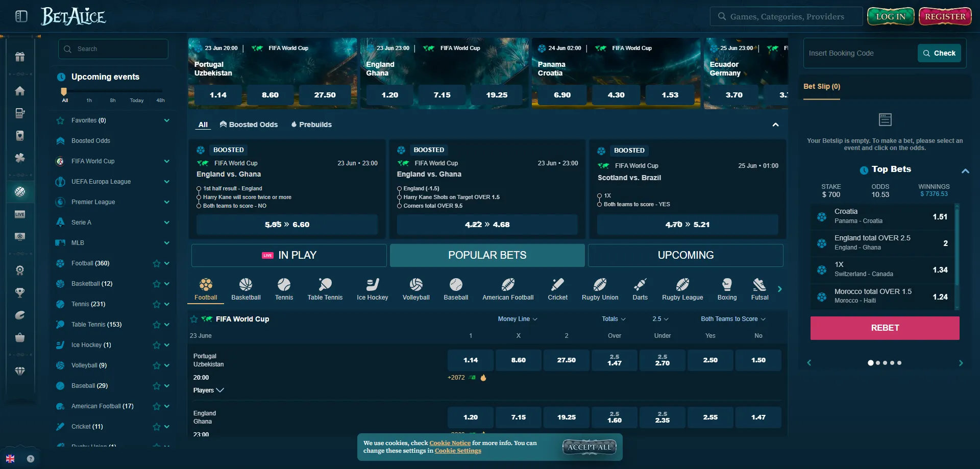The height and width of the screenshot is (469, 980).
Task: Star the FIFA World Cup league header
Action: pos(194,319)
